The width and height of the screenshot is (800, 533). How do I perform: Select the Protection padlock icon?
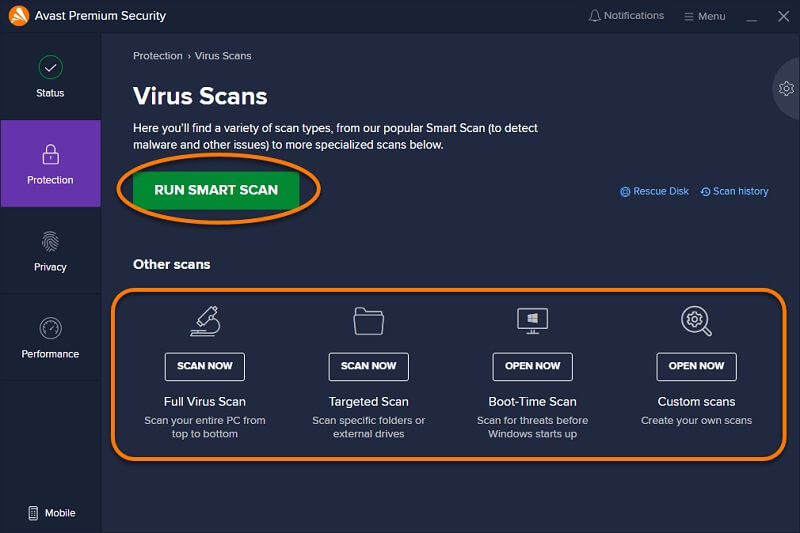coord(51,154)
